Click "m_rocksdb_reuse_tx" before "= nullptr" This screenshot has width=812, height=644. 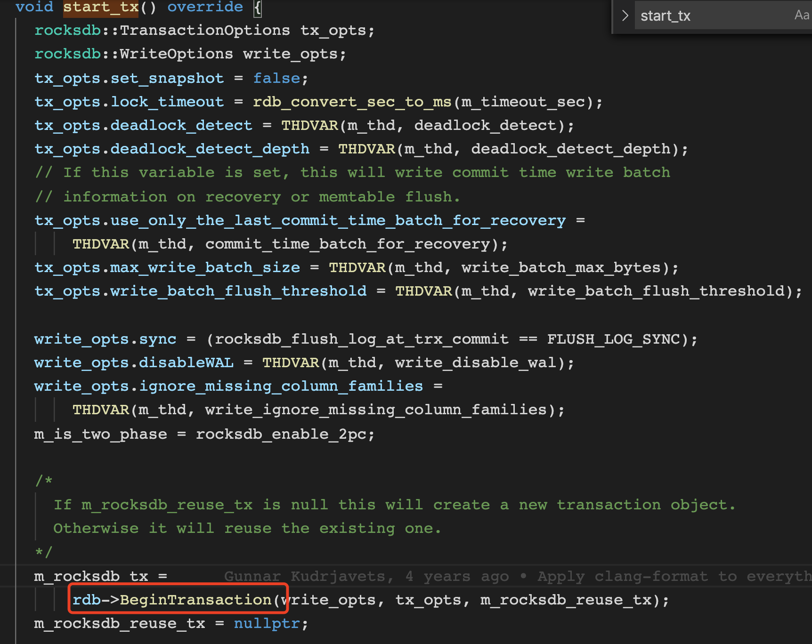click(x=120, y=624)
